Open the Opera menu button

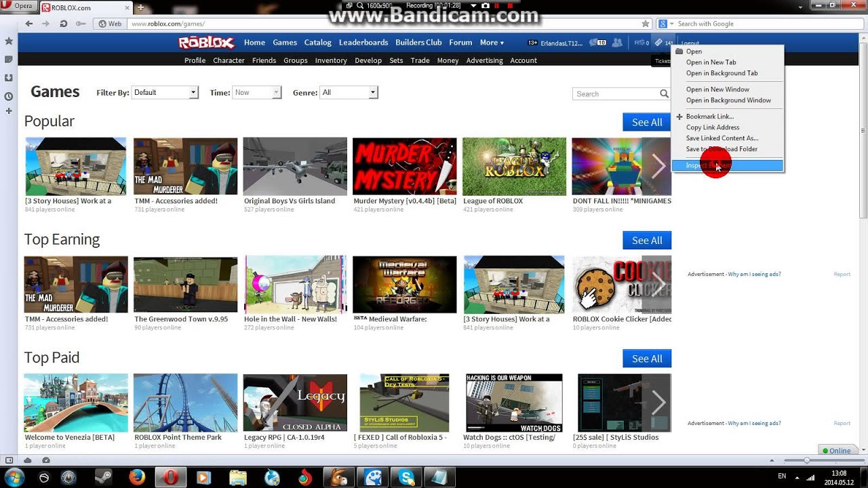tap(18, 7)
